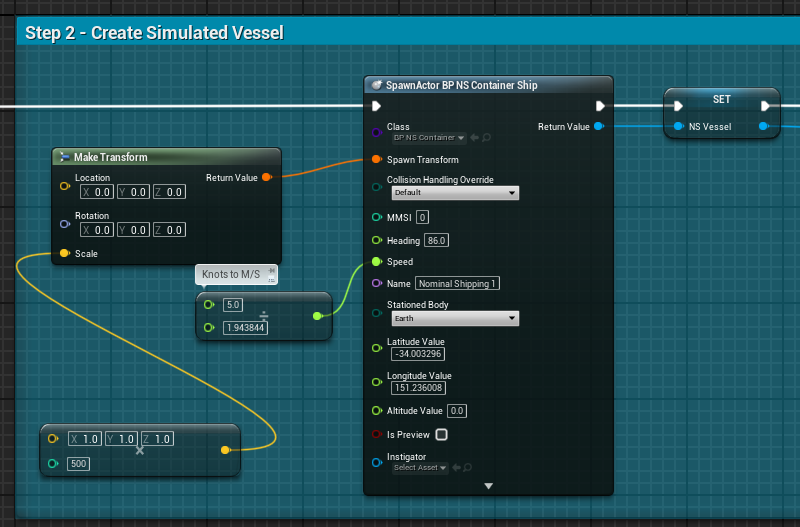Click the use-selected arrow icon next to Class

pyautogui.click(x=475, y=137)
